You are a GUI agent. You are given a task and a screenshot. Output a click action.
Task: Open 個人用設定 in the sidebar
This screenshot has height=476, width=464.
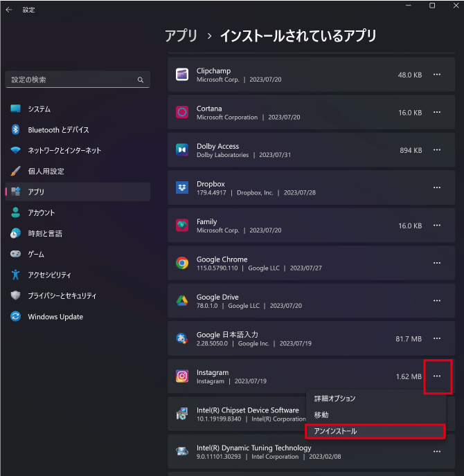pos(46,172)
